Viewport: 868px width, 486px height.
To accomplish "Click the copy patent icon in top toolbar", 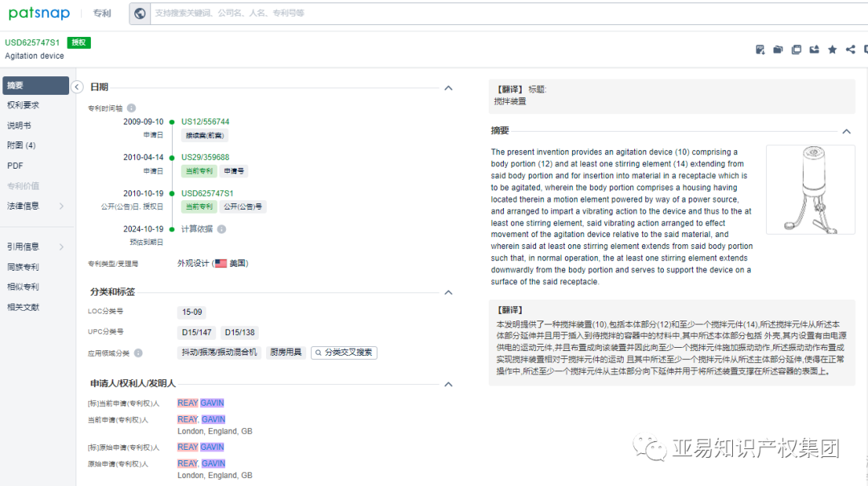I will (x=796, y=49).
